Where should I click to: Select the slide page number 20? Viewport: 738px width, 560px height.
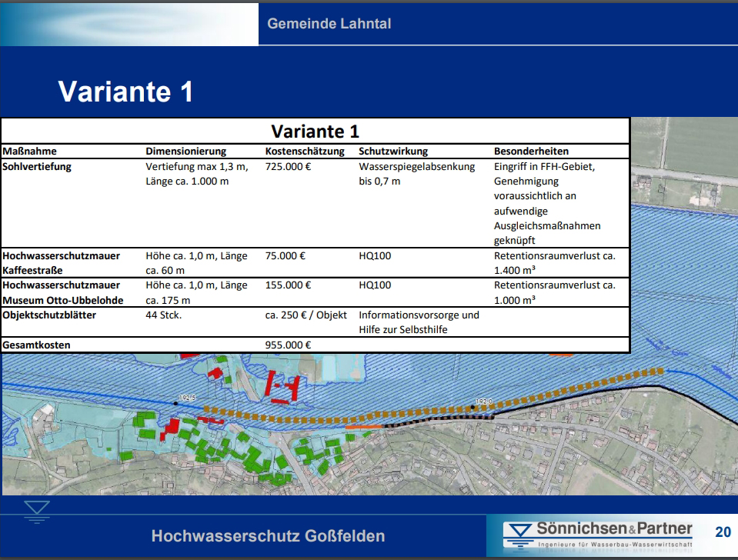tap(723, 532)
